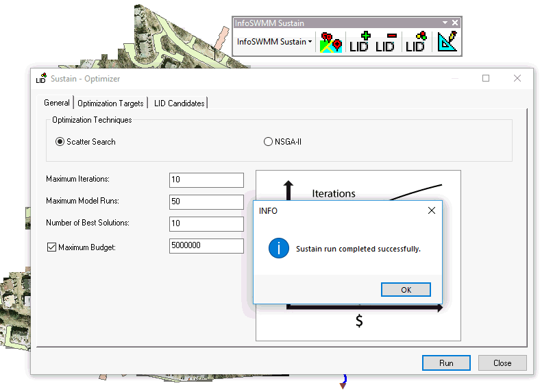This screenshot has height=392, width=553.
Task: Click the design triangle and pencil icon
Action: click(447, 42)
